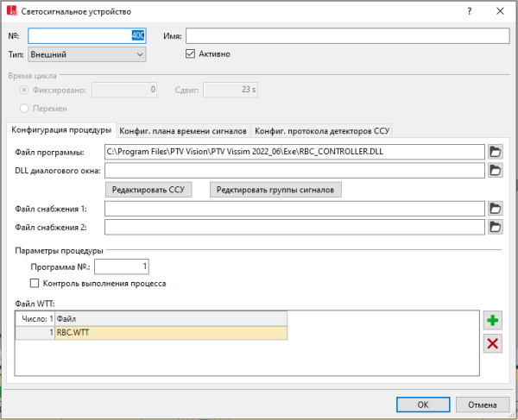
Task: Confirm the dialog with OK
Action: pyautogui.click(x=422, y=404)
